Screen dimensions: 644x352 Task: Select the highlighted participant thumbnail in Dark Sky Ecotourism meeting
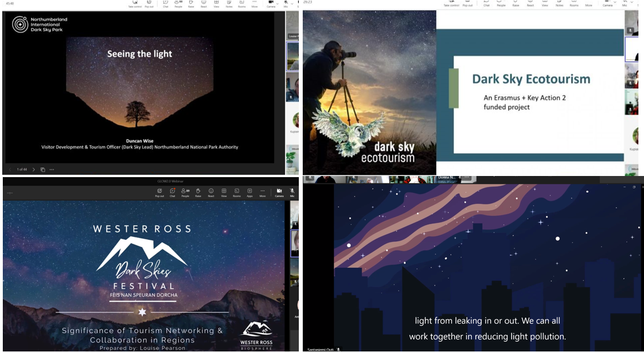(x=632, y=49)
